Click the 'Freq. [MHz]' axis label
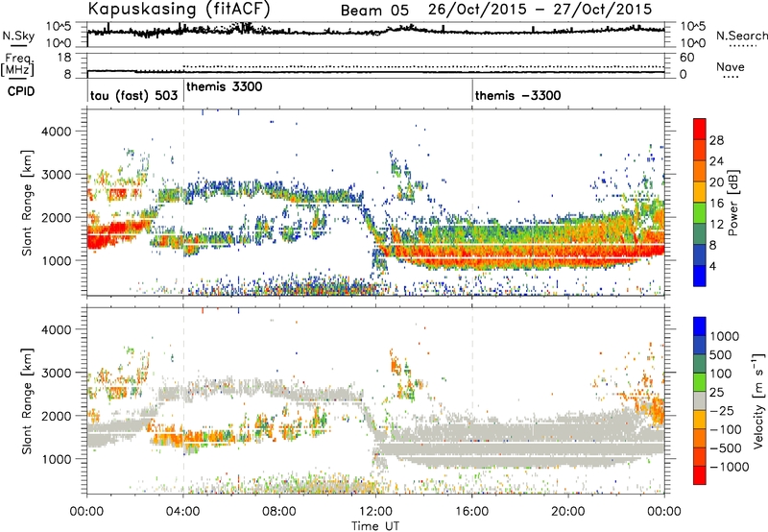Screen dimensions: 768x532 click(x=19, y=64)
